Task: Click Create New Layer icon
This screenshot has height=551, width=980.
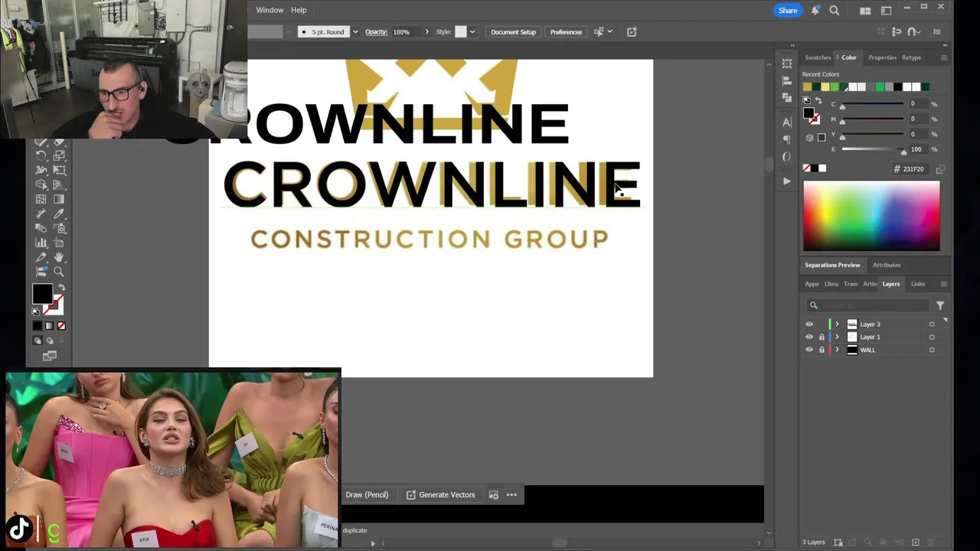Action: click(916, 543)
